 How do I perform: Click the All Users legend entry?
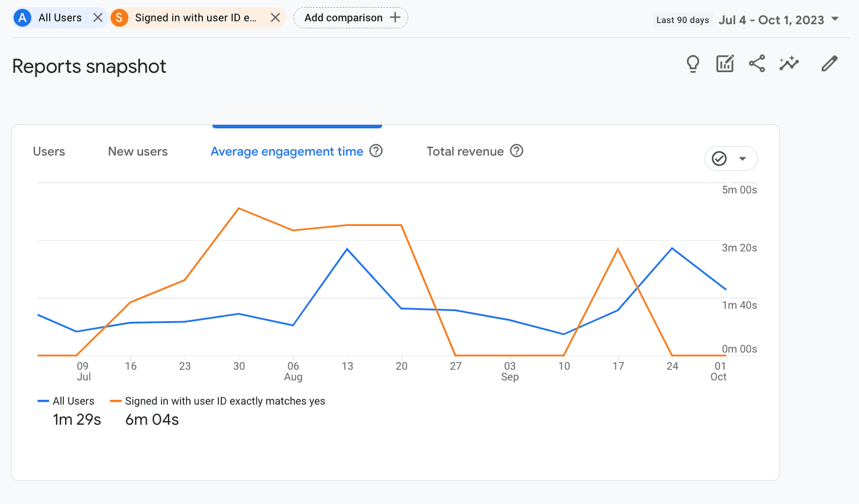(66, 401)
